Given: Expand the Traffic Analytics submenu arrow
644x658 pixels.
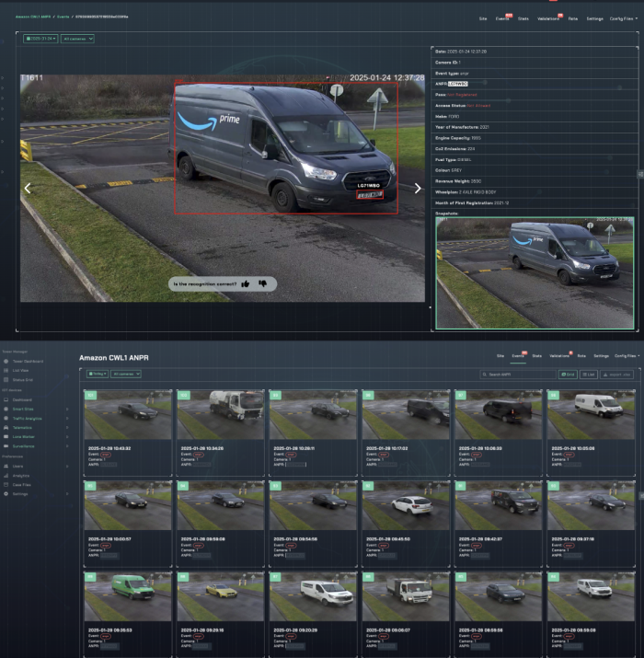Looking at the screenshot, I should coord(67,419).
